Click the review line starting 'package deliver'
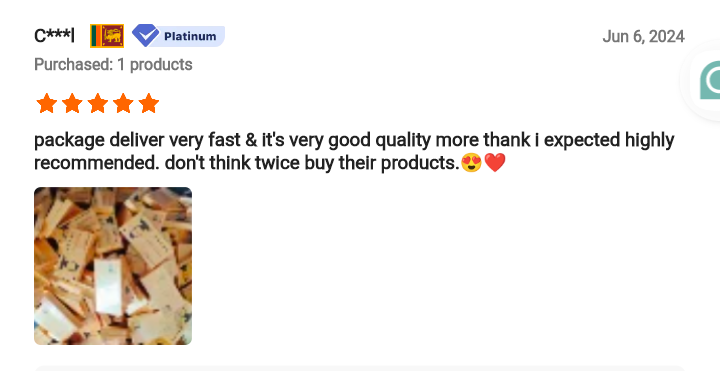This screenshot has width=720, height=371. 354,140
